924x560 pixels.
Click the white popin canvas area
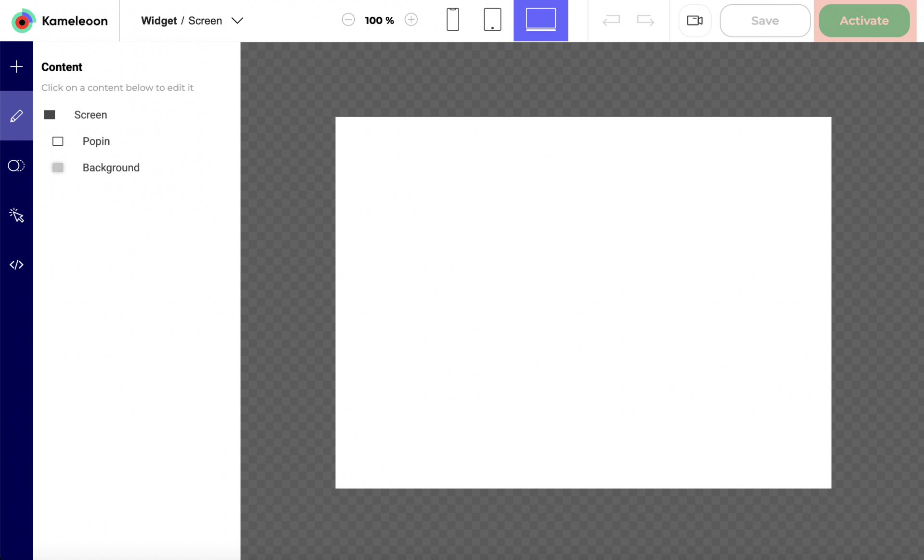583,303
